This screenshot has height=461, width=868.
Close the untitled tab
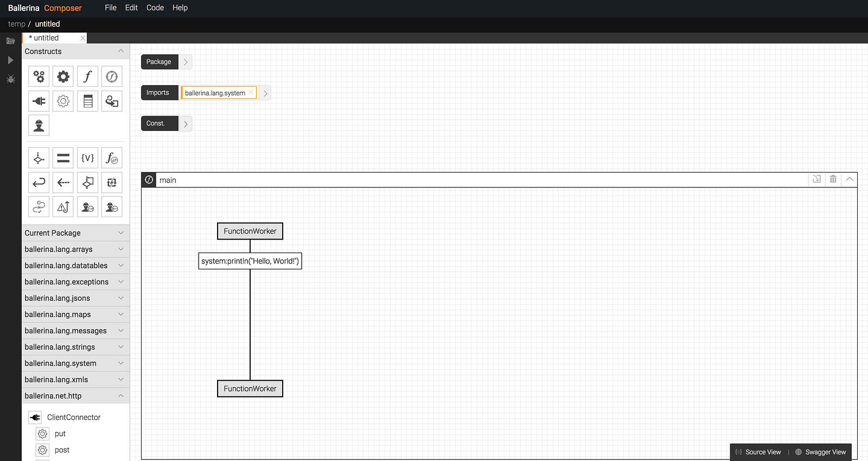click(x=82, y=38)
